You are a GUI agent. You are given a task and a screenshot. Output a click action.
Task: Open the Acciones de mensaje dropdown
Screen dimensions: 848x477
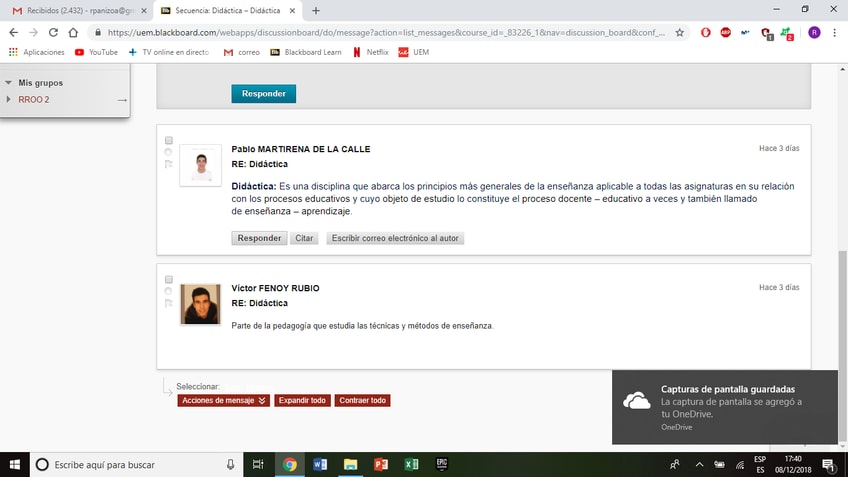point(224,400)
